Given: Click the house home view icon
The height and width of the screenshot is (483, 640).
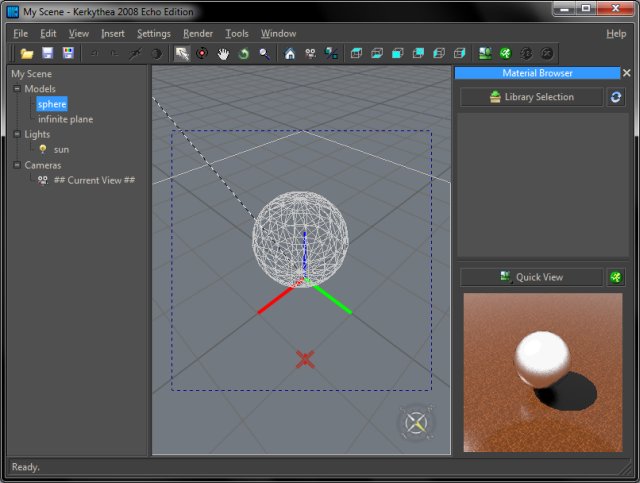Looking at the screenshot, I should pyautogui.click(x=290, y=53).
